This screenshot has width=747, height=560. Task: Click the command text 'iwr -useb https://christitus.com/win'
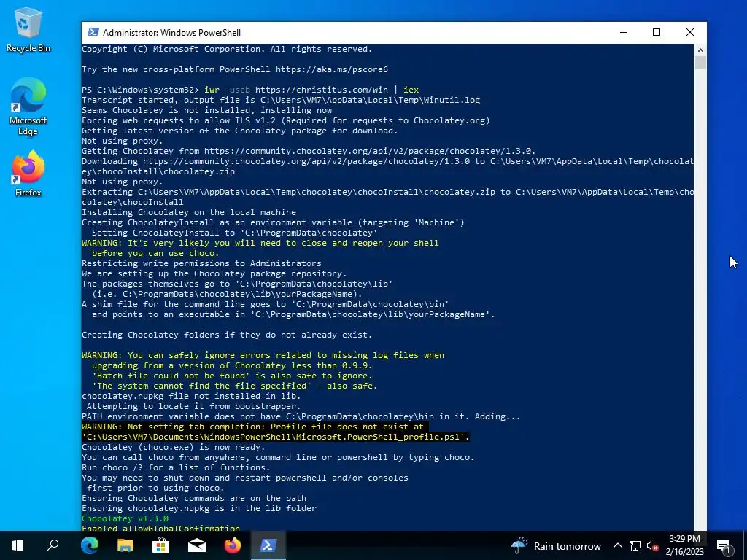pos(297,90)
